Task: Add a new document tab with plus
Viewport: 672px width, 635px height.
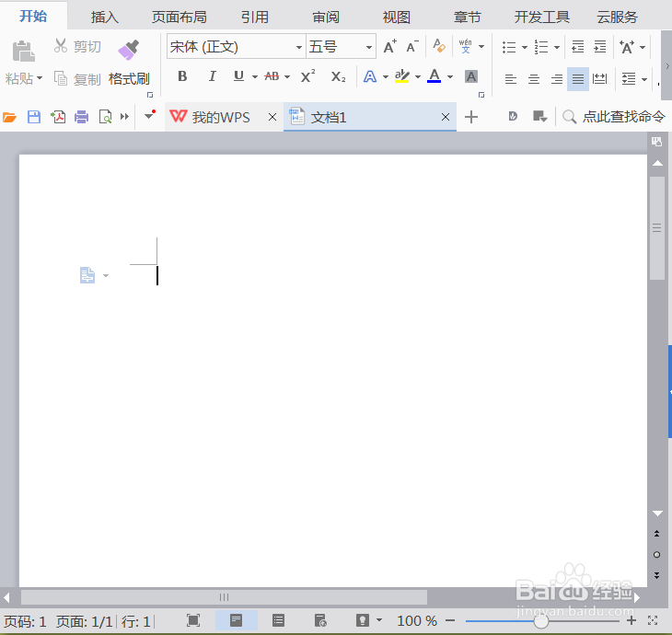Action: point(471,117)
